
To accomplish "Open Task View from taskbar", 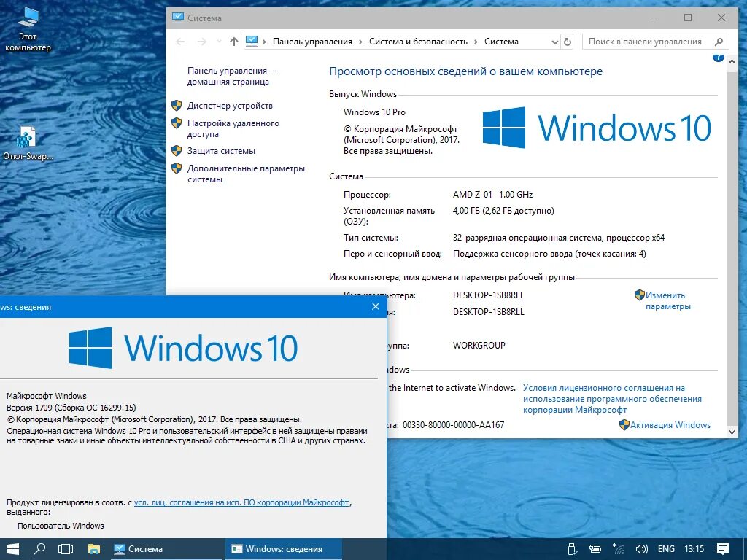I will pos(66,549).
